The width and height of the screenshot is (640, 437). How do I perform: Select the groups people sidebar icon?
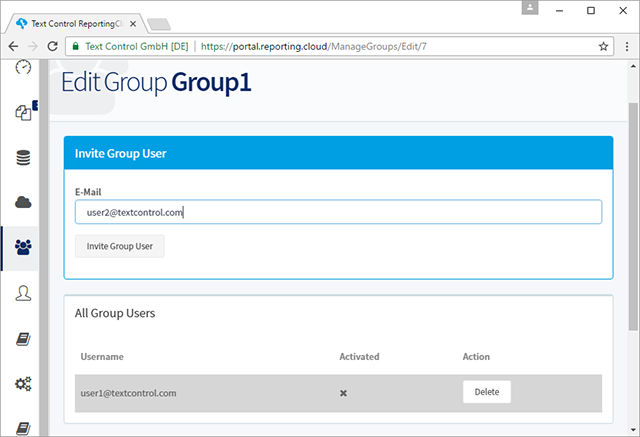23,247
